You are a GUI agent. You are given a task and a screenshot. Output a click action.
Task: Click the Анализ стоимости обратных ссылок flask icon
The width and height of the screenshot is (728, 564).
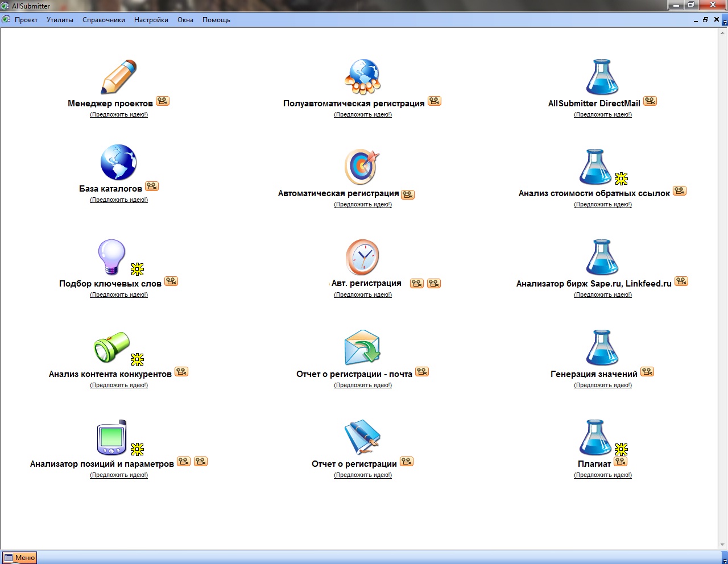pos(595,167)
